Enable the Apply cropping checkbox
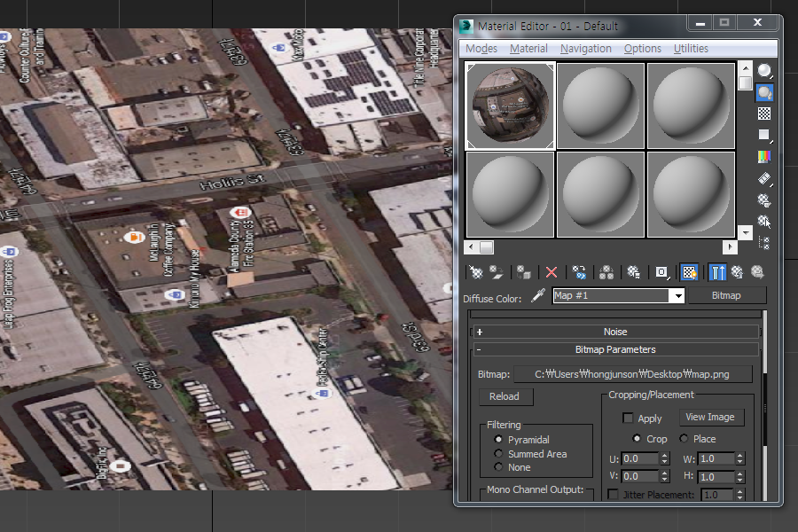798x532 pixels. click(628, 418)
